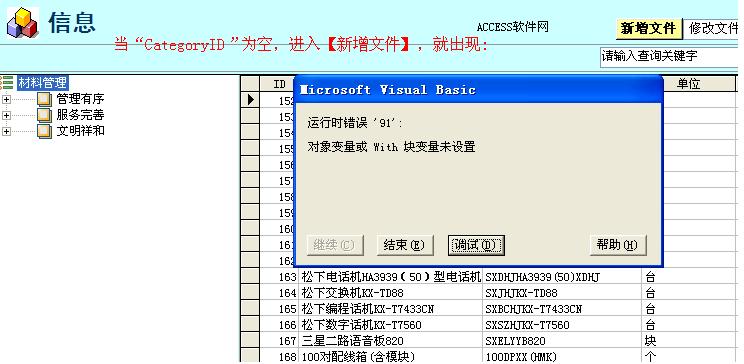Select the 材料管理 tree root
The width and height of the screenshot is (744, 364).
pyautogui.click(x=43, y=83)
